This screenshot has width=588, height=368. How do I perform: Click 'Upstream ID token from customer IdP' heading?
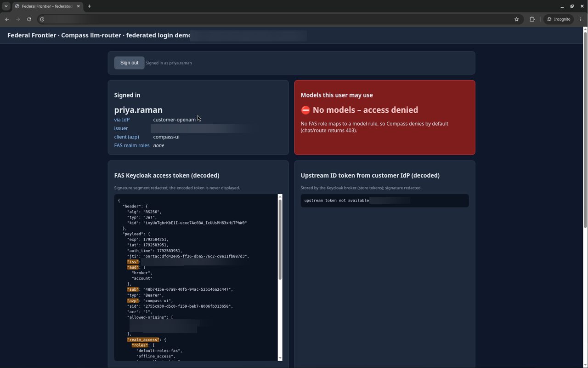click(370, 175)
